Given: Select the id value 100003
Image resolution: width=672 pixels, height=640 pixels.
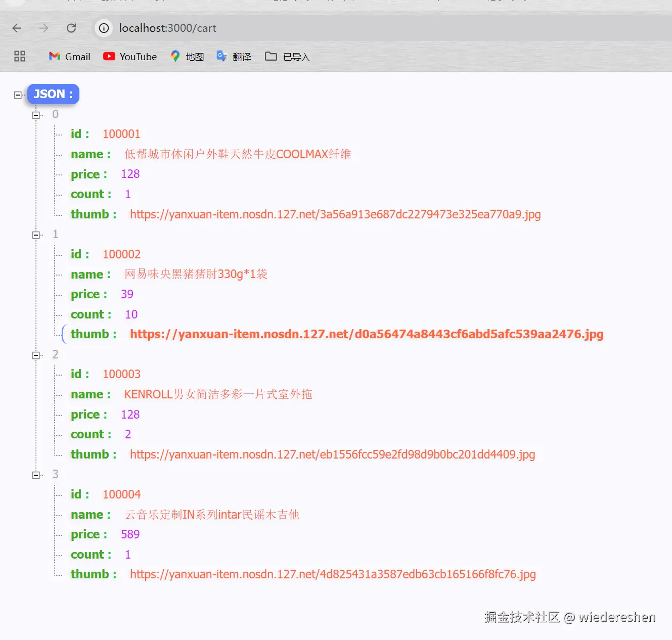Looking at the screenshot, I should (121, 374).
